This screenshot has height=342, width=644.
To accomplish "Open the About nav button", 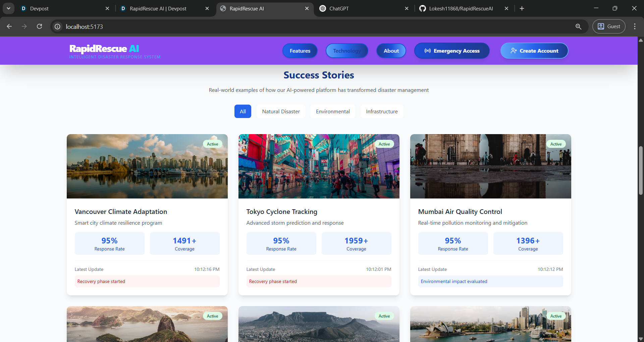I will [x=391, y=51].
